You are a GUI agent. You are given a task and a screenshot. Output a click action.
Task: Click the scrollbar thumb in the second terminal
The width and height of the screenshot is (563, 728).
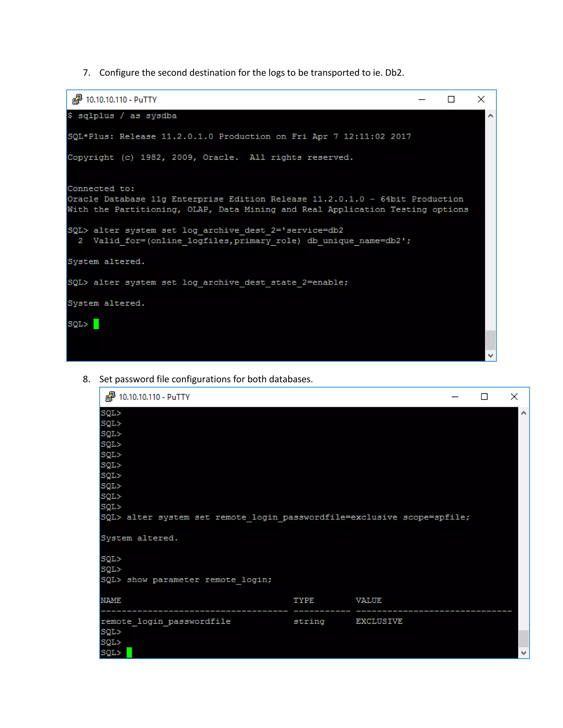click(523, 638)
